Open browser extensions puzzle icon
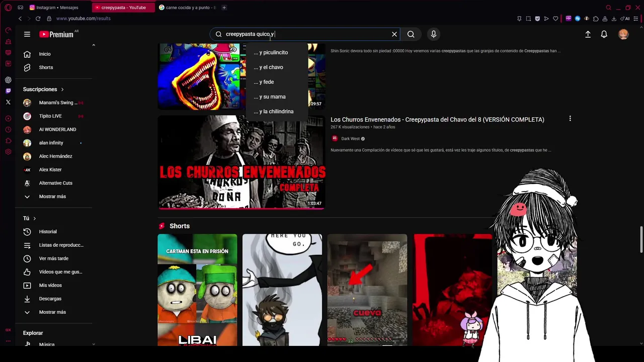This screenshot has height=362, width=644. (x=596, y=19)
